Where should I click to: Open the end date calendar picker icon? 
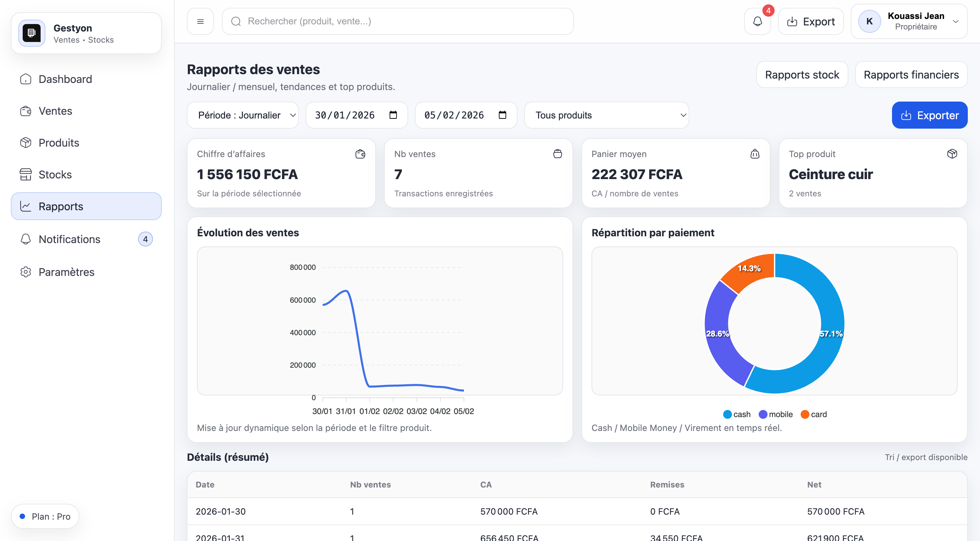[502, 115]
